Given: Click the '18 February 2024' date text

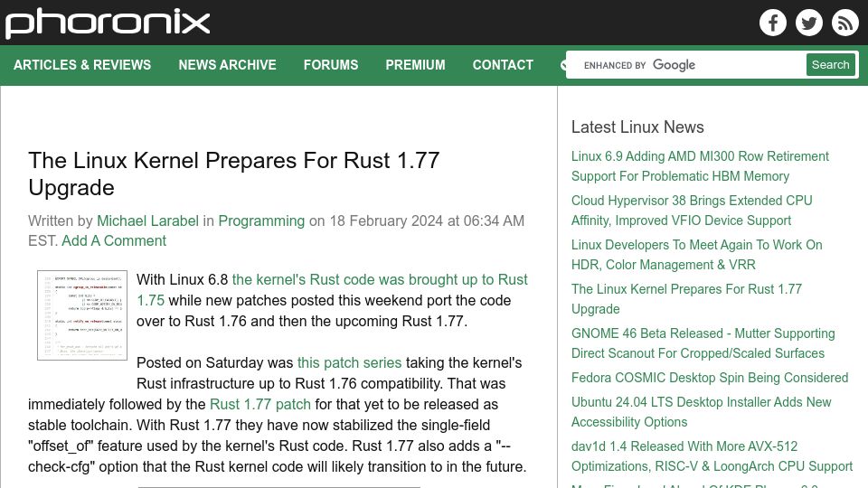Looking at the screenshot, I should [386, 221].
